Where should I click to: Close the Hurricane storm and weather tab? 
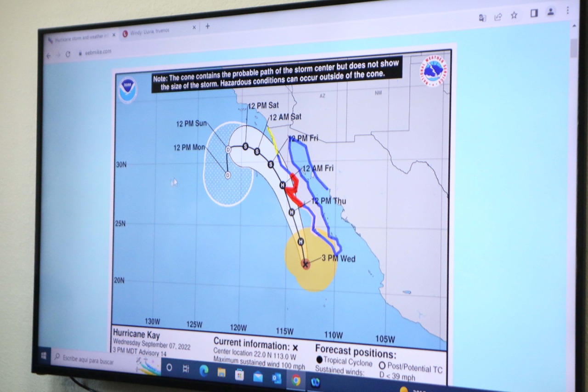coord(113,34)
